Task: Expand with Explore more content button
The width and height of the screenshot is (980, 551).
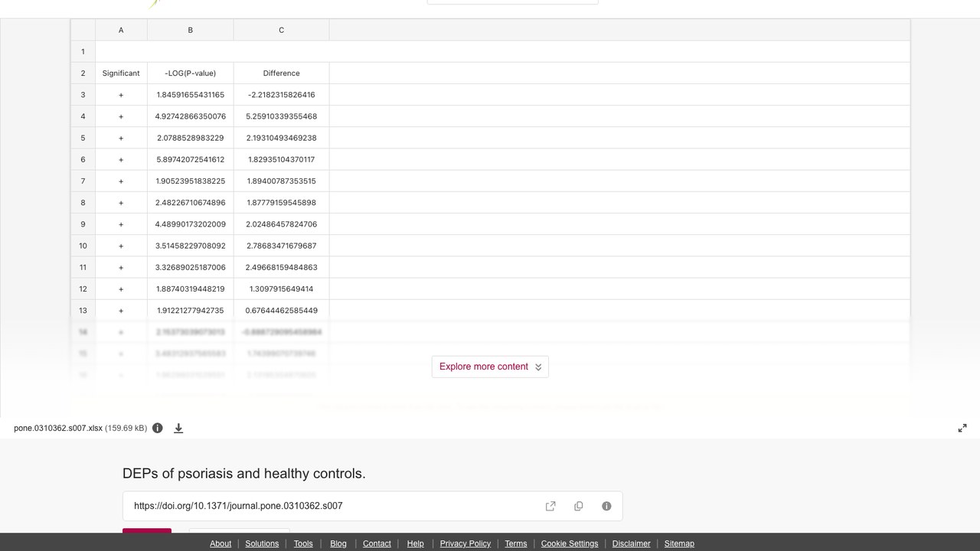Action: pyautogui.click(x=490, y=367)
